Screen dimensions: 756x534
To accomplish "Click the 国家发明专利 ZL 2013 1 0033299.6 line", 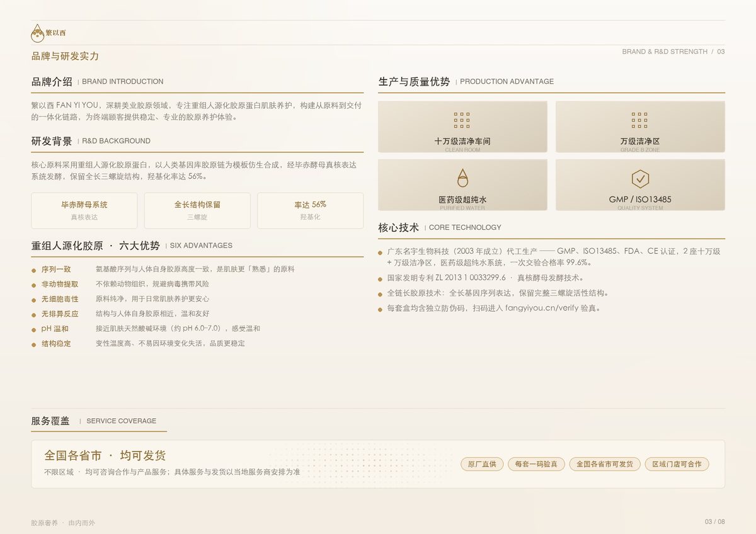I will click(x=485, y=278).
